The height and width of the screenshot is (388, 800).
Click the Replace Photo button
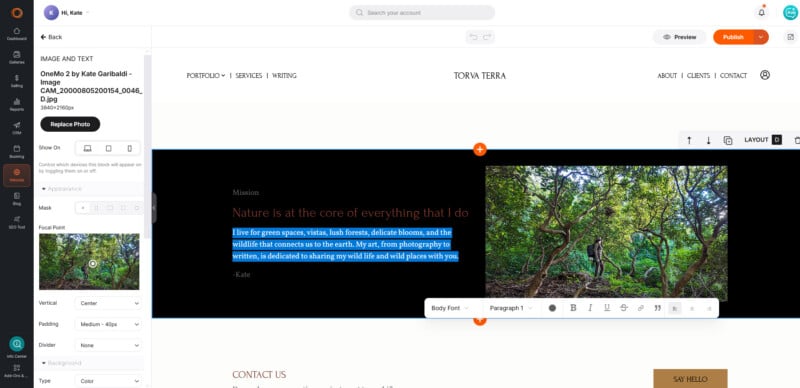70,124
